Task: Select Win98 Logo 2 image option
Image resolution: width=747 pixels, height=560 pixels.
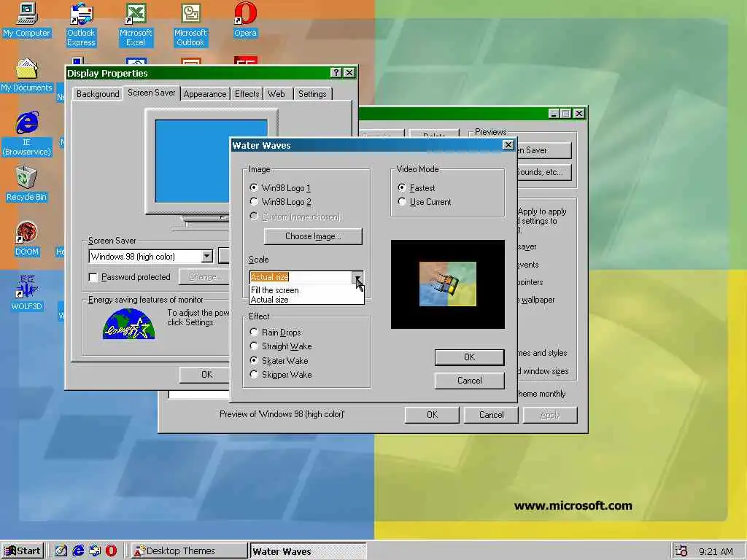Action: click(281, 202)
